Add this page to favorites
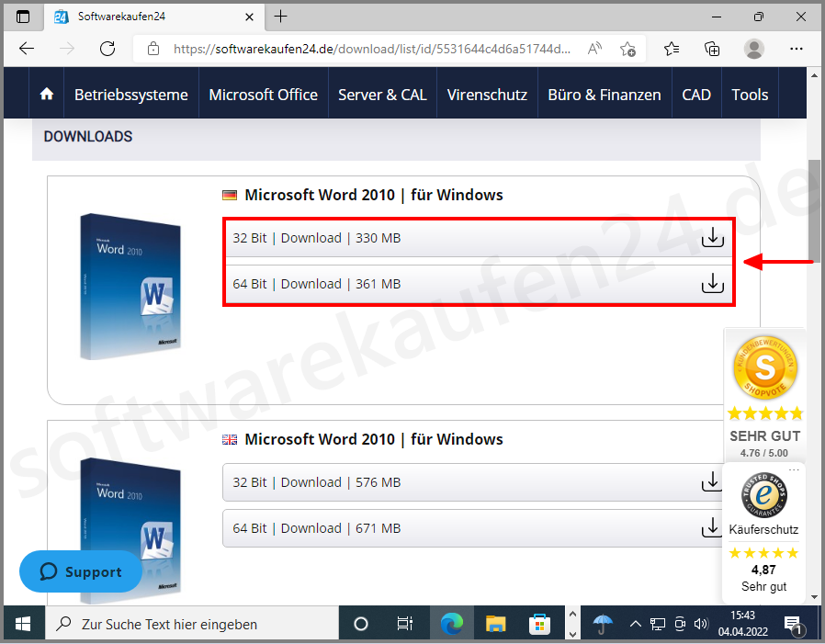This screenshot has height=644, width=825. [627, 49]
